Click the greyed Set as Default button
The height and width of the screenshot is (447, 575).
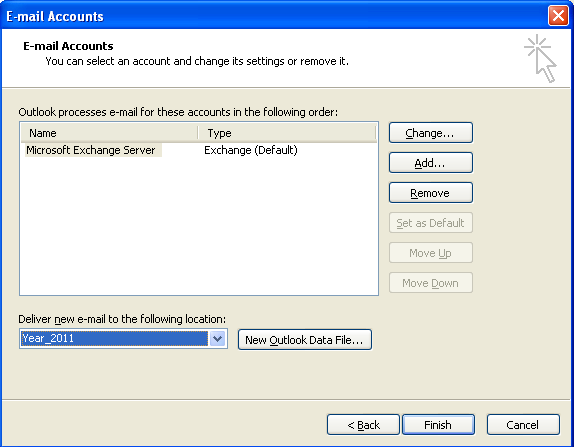pyautogui.click(x=431, y=223)
